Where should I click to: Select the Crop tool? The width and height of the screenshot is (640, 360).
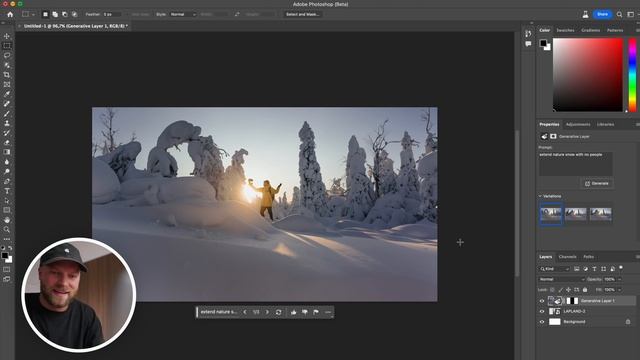pos(7,75)
